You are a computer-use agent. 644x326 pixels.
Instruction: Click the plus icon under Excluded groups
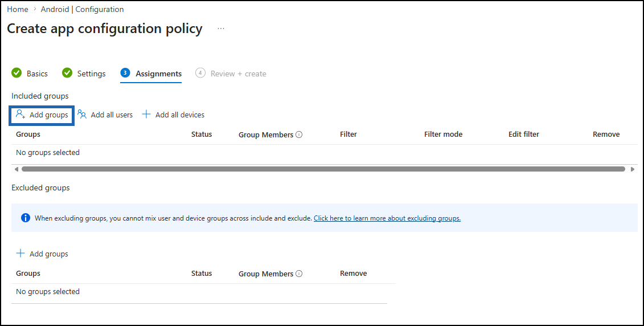point(20,253)
